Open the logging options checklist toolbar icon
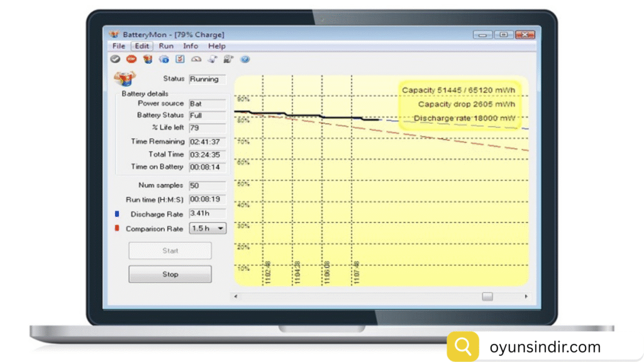This screenshot has width=644, height=362. [x=181, y=58]
